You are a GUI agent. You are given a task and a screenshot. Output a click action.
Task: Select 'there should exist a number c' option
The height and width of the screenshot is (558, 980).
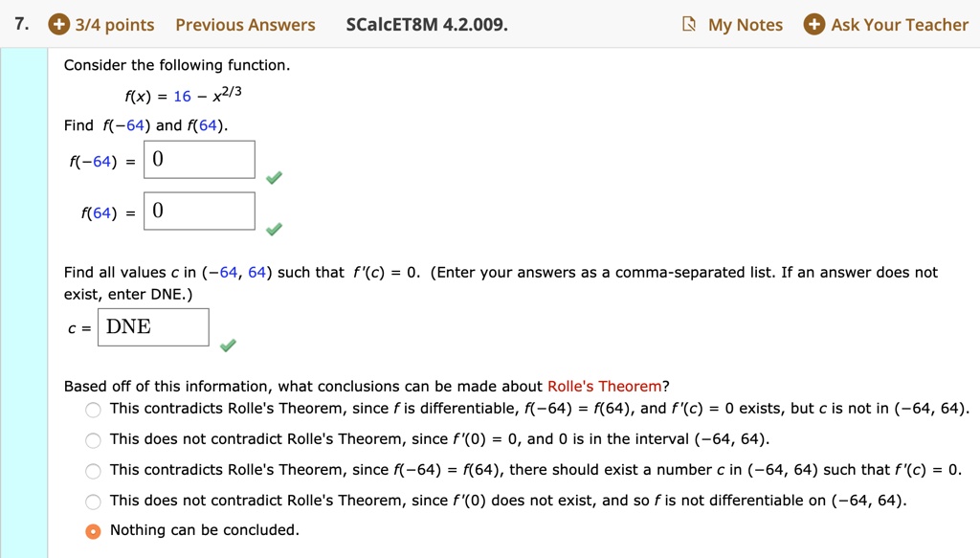pyautogui.click(x=93, y=471)
